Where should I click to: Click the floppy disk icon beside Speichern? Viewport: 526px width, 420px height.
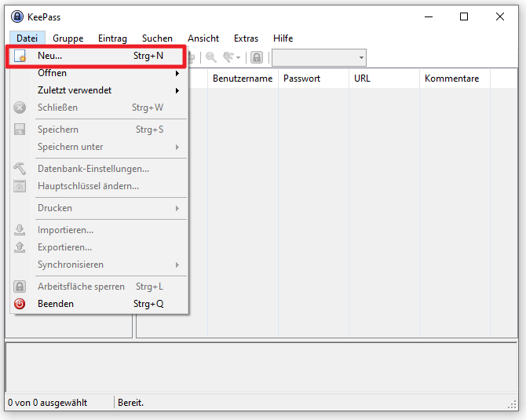[20, 130]
